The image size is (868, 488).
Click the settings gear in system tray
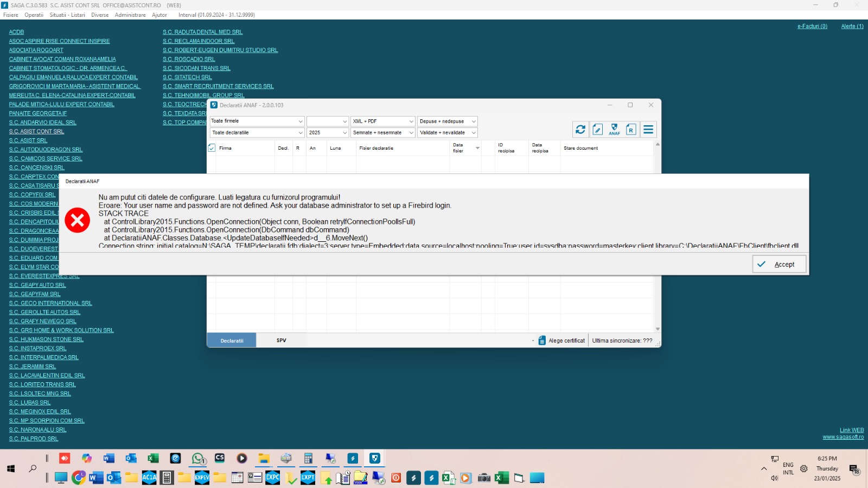(x=804, y=468)
